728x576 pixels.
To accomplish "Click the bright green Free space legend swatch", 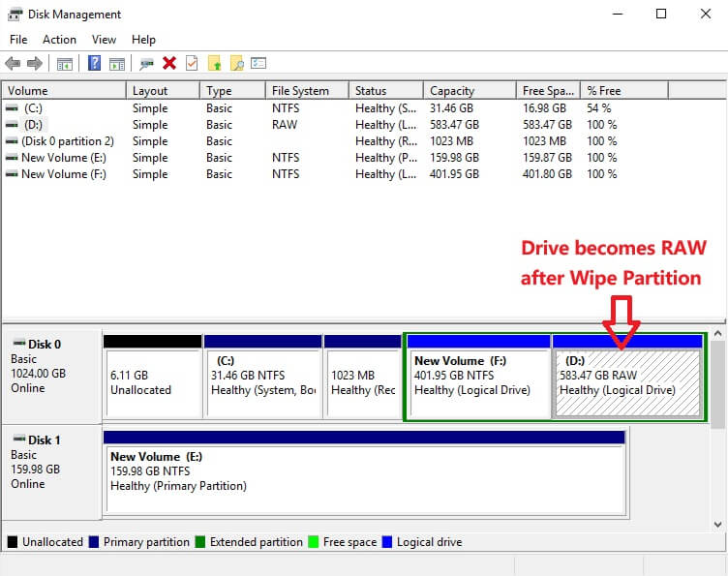I will point(314,542).
